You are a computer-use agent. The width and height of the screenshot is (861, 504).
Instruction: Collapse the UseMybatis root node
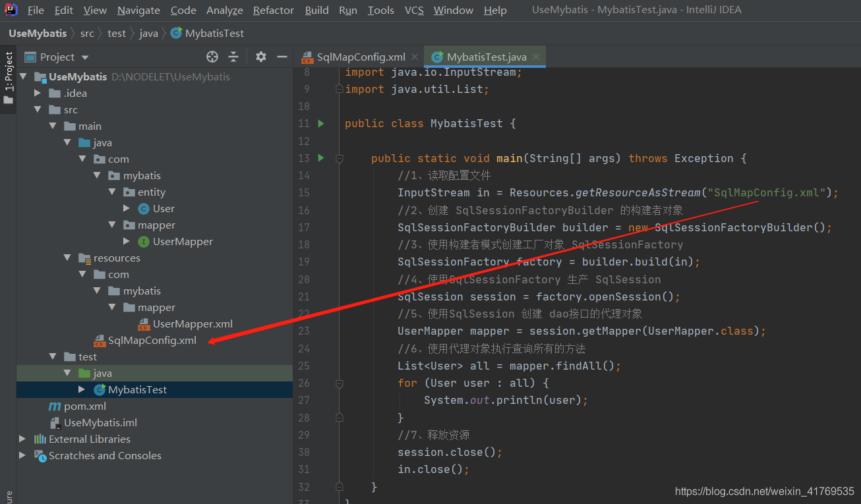pos(23,77)
